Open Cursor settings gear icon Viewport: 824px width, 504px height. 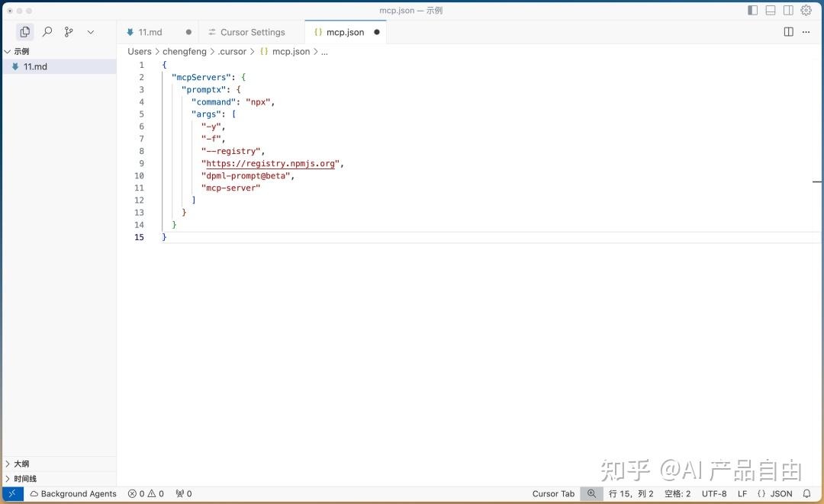(x=806, y=10)
